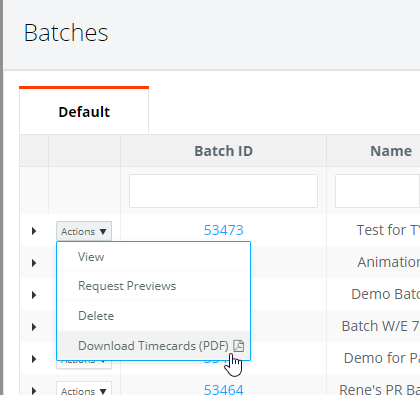Focus the Batch ID filter field

tap(223, 191)
